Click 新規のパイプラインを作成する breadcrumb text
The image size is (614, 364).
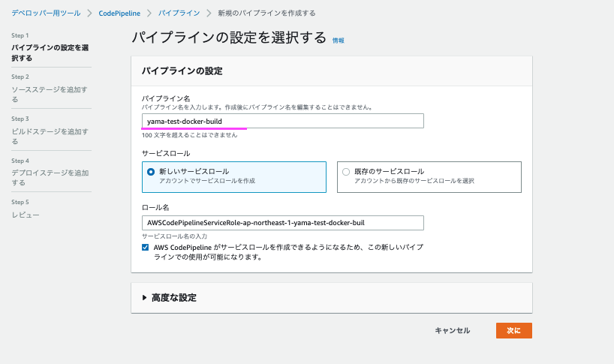pos(266,13)
